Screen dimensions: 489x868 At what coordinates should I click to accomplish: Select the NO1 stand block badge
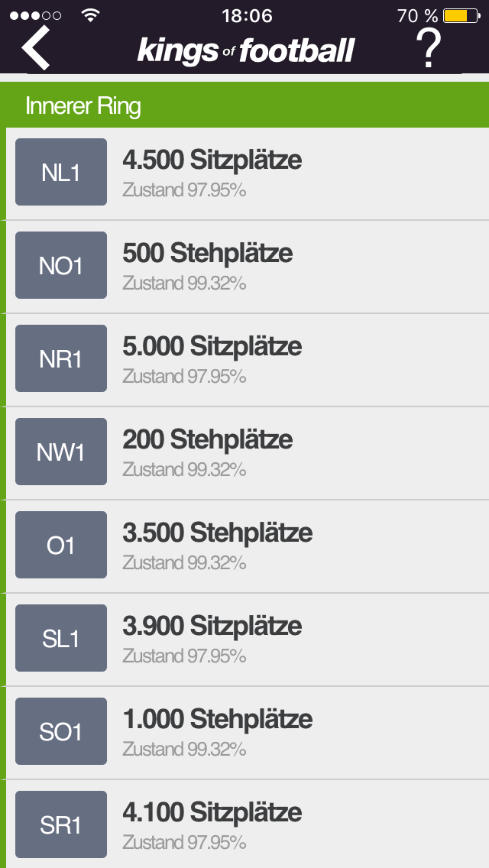tap(61, 265)
